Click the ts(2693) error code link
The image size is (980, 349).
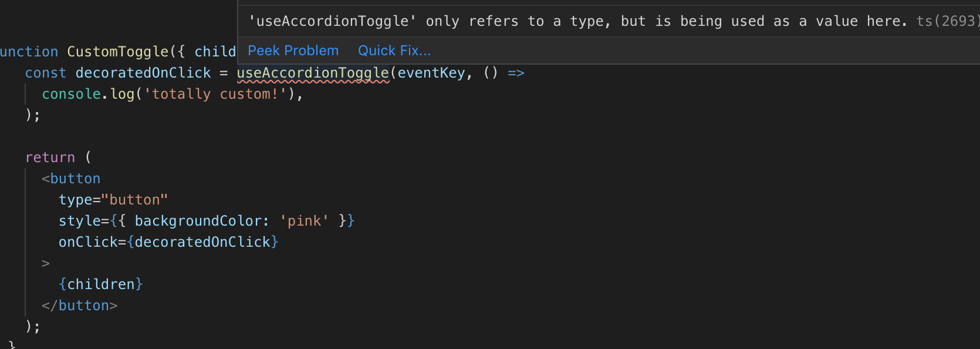click(x=946, y=21)
